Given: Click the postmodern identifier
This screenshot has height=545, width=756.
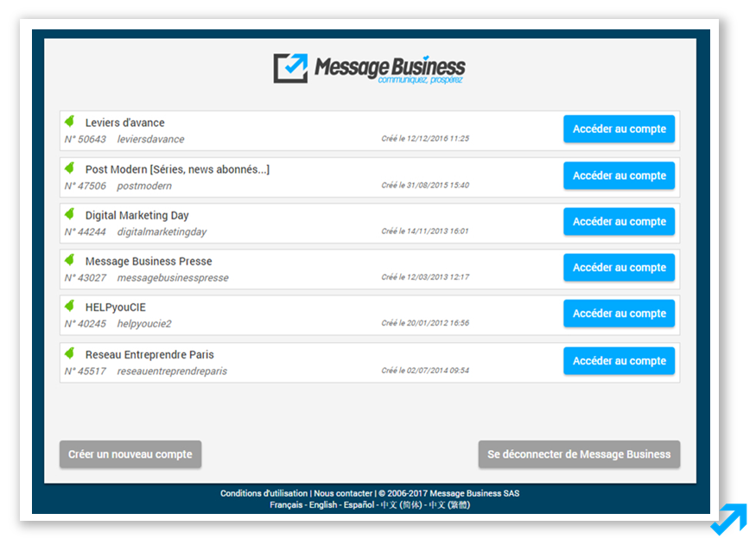Looking at the screenshot, I should pos(144,186).
